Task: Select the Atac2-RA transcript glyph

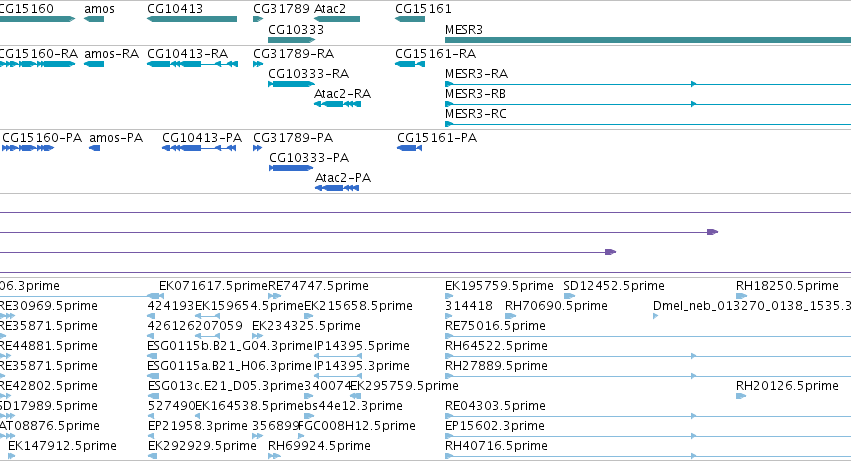Action: coord(338,104)
